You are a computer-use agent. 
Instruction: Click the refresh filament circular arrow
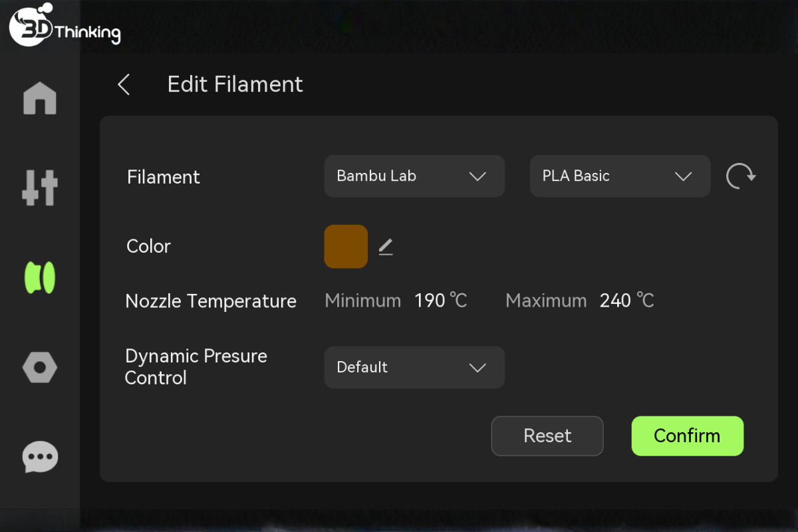point(740,176)
